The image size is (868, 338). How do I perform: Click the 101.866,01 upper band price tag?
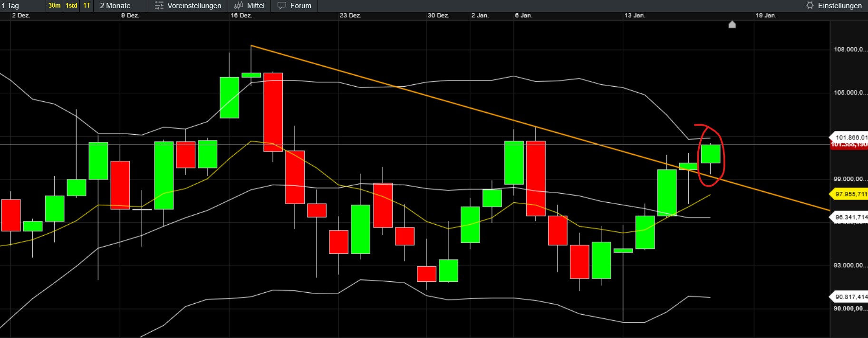pos(849,138)
